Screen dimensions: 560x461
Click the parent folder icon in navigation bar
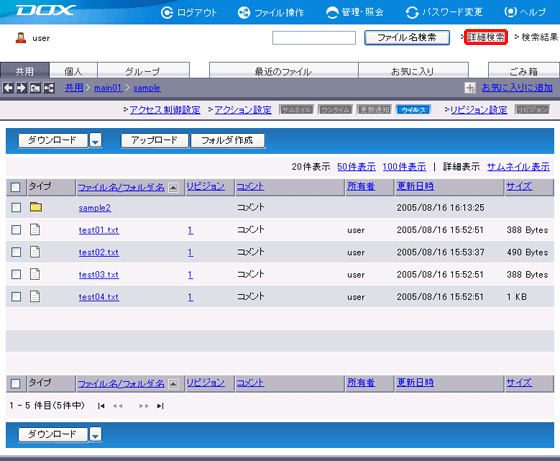point(35,87)
